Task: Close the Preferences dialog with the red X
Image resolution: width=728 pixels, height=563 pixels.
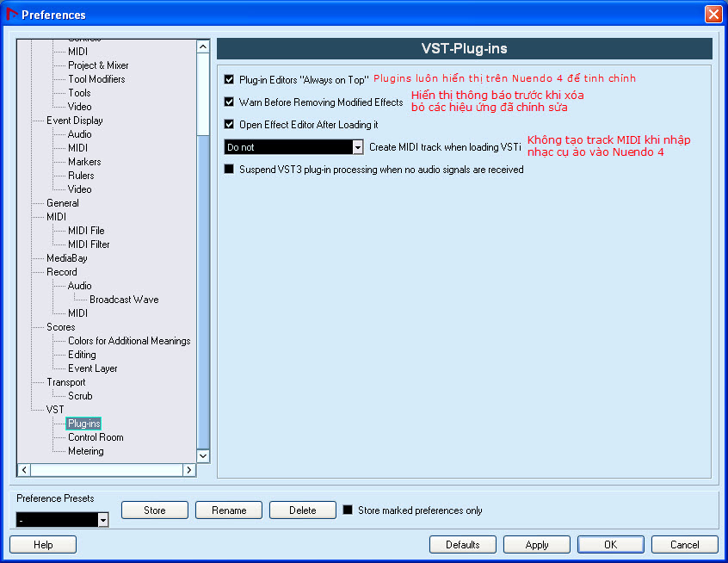Action: coord(713,14)
